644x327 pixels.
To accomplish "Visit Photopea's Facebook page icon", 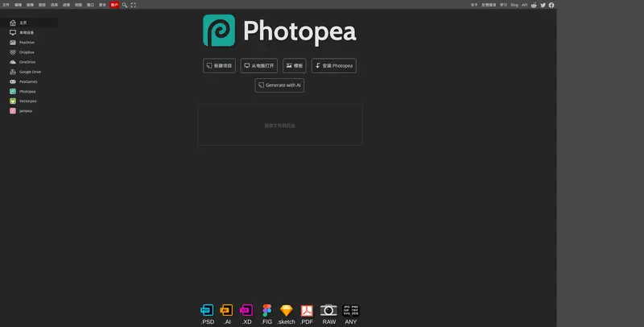I will pyautogui.click(x=551, y=5).
